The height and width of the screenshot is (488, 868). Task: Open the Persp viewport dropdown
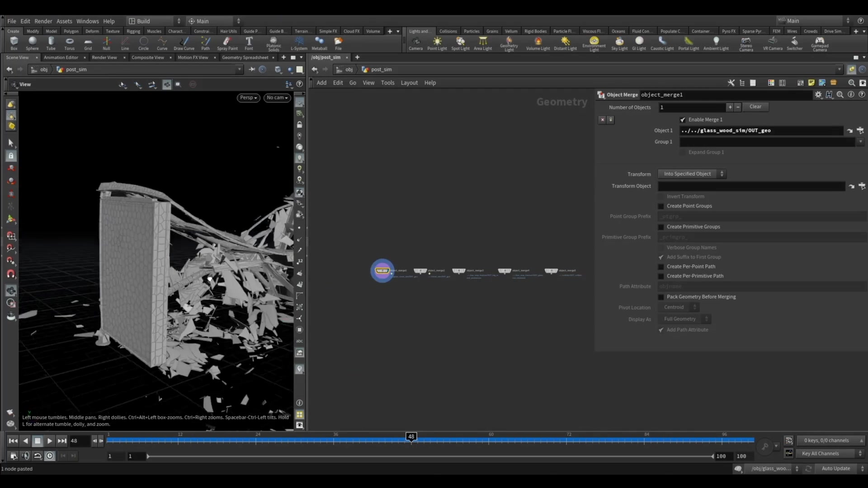click(x=248, y=98)
